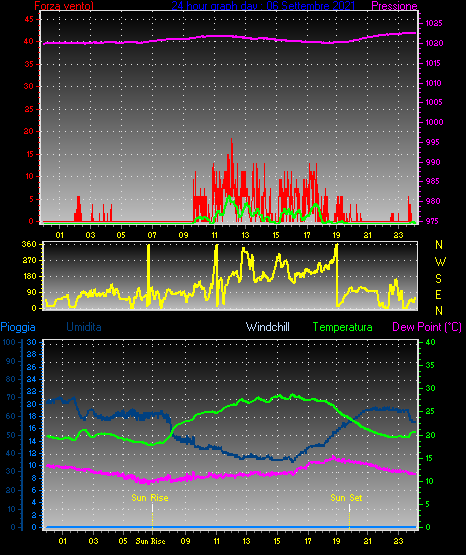Click the green 25 temperature axis value
Viewport: 466px width, 555px height.
point(430,411)
